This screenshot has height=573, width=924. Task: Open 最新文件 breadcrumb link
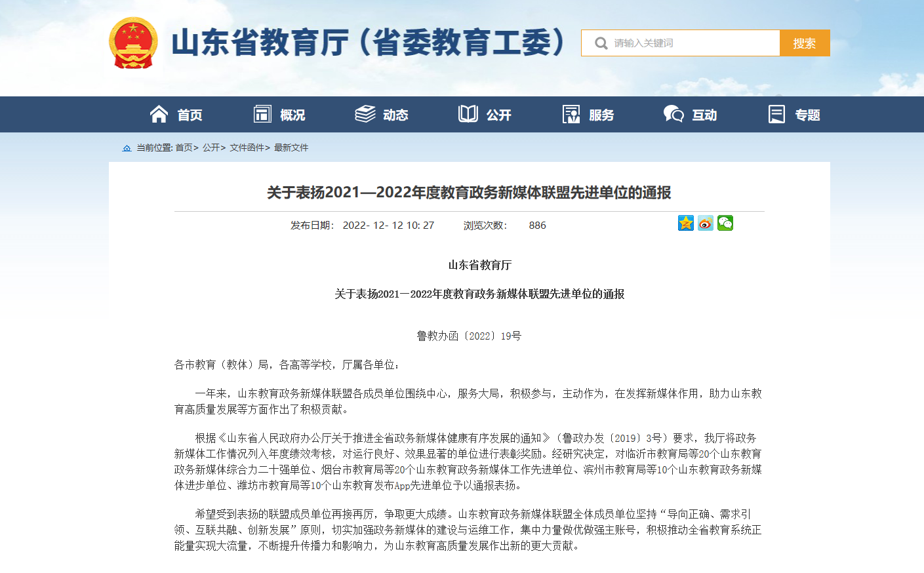291,148
